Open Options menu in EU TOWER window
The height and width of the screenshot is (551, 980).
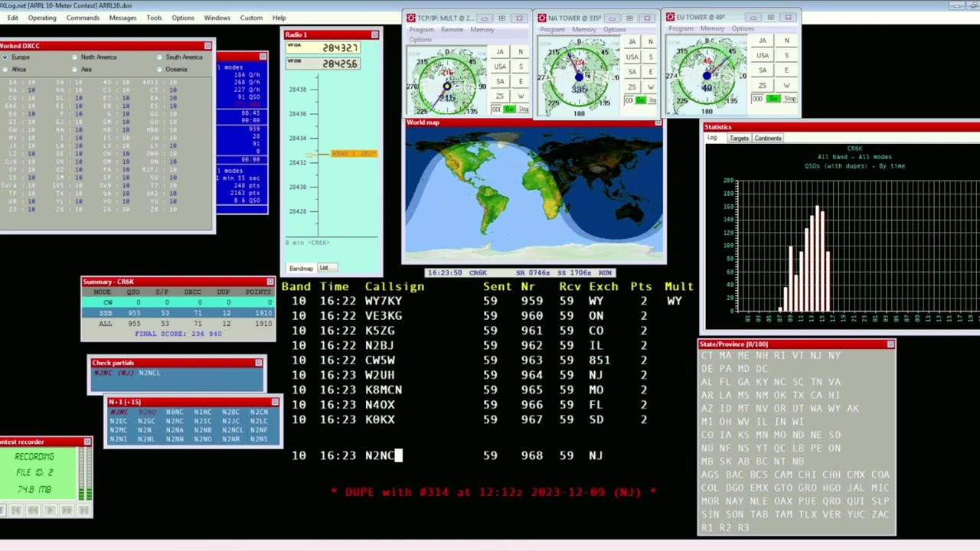(x=743, y=28)
